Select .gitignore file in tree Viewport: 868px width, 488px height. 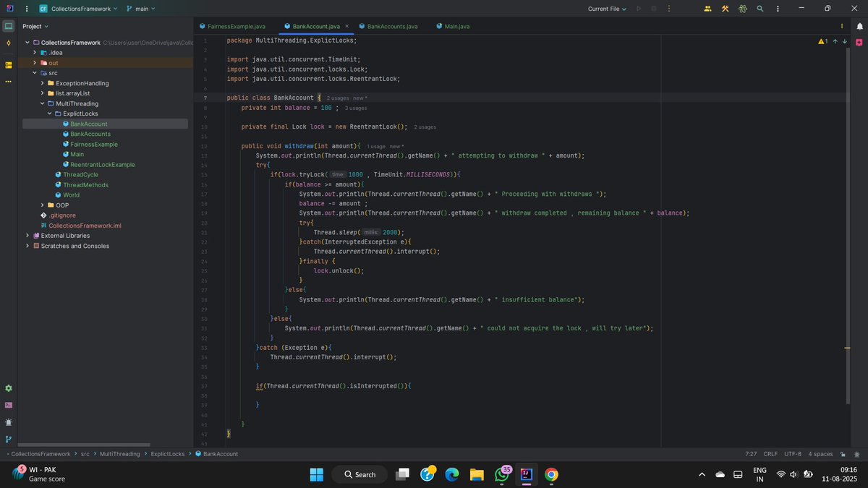pyautogui.click(x=62, y=215)
